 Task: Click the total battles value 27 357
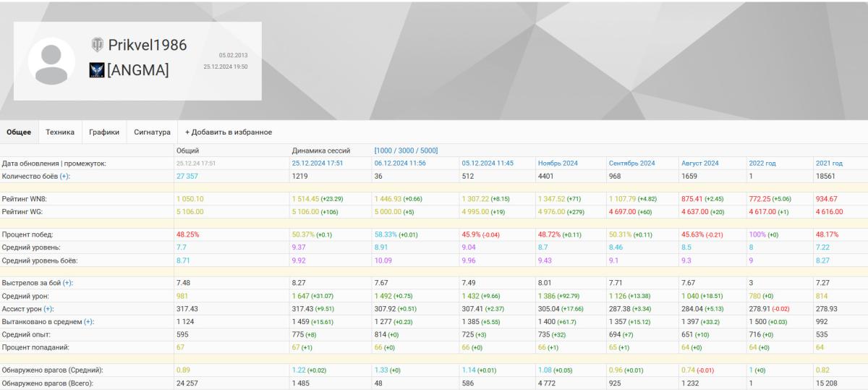click(x=187, y=177)
